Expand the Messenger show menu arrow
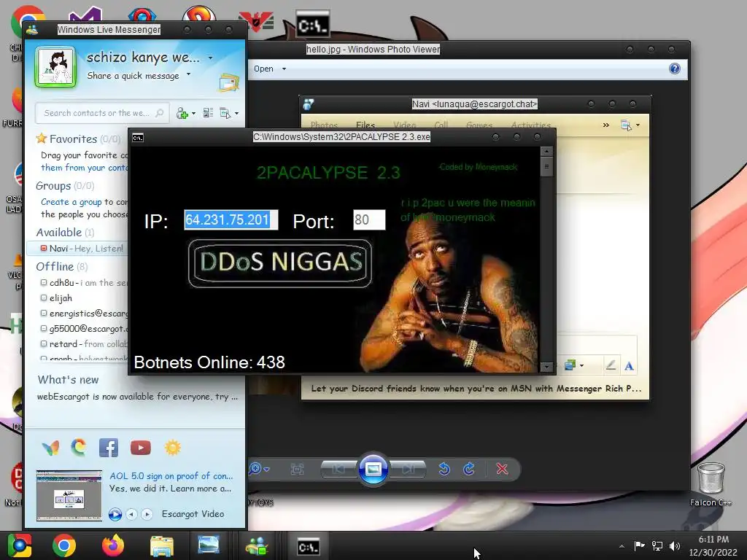 click(237, 113)
